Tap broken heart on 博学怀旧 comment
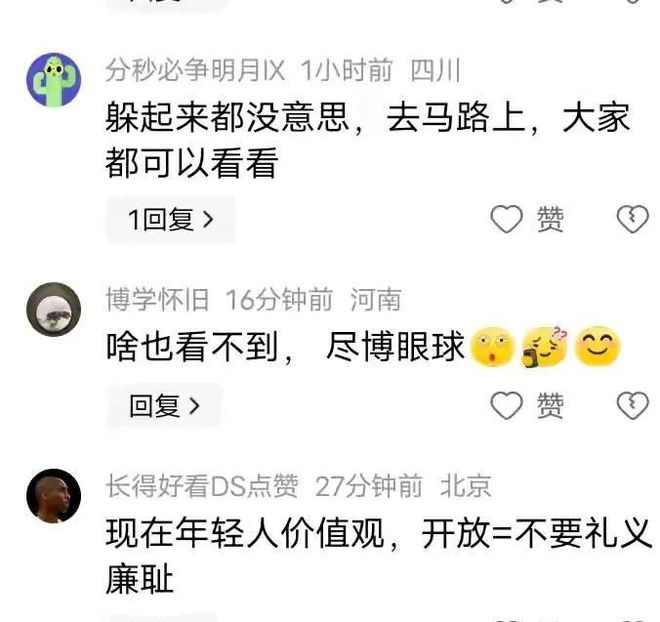Image resolution: width=660 pixels, height=622 pixels. tap(633, 406)
